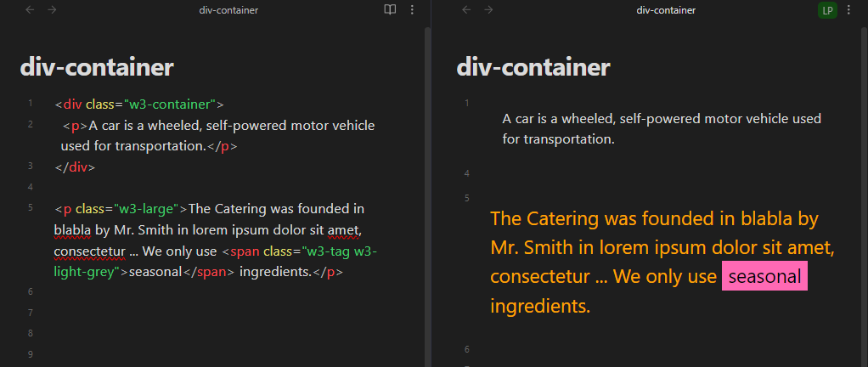
Task: Click line number 1 in right pane gutter
Action: click(466, 104)
